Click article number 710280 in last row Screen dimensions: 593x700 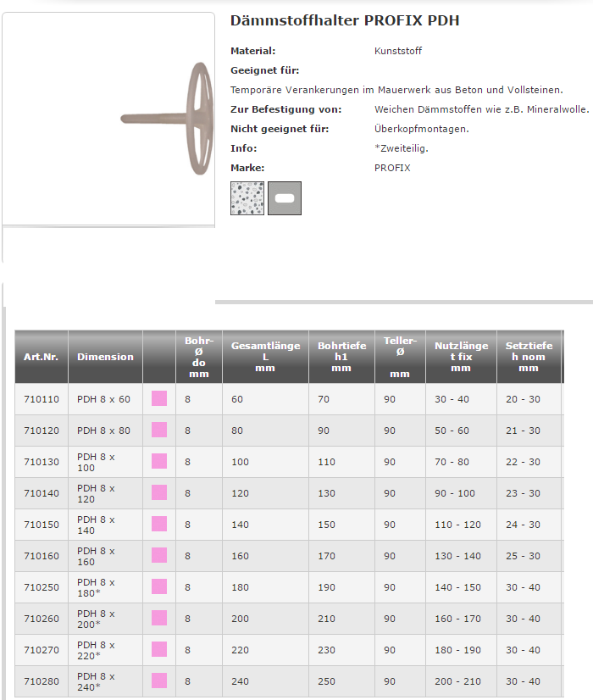point(42,681)
